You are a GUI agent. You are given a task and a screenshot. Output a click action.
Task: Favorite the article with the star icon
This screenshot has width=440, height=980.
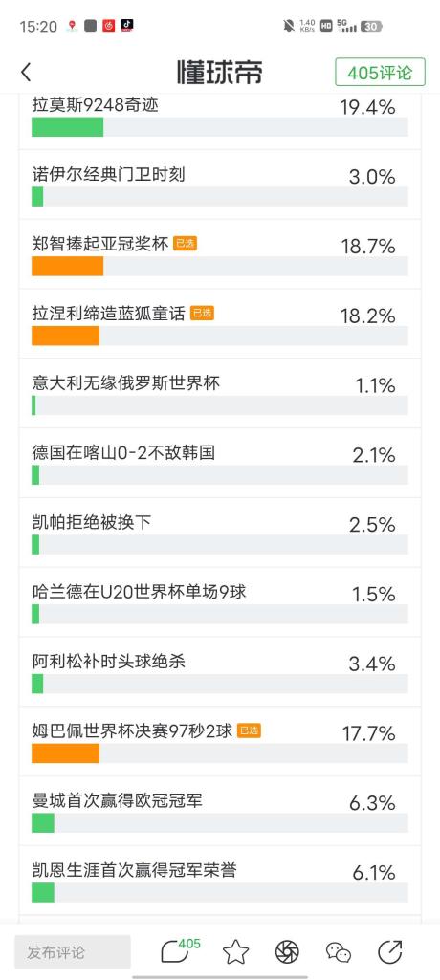click(235, 952)
